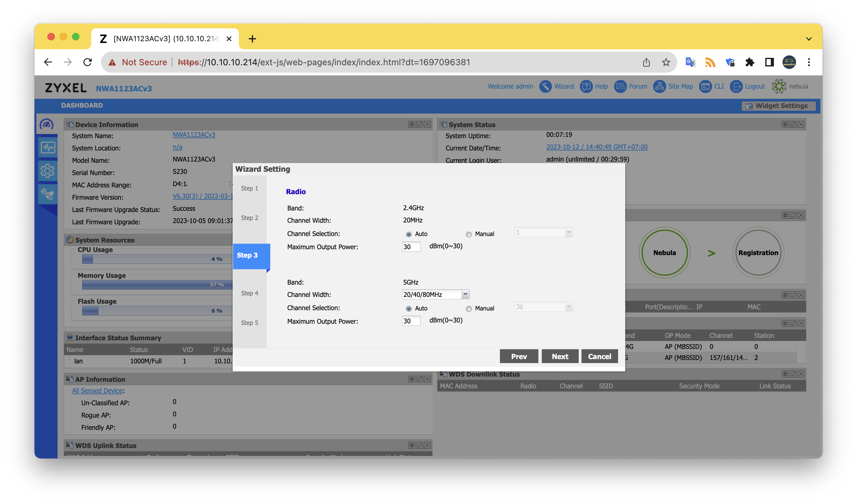Open the Help icon

click(x=586, y=86)
